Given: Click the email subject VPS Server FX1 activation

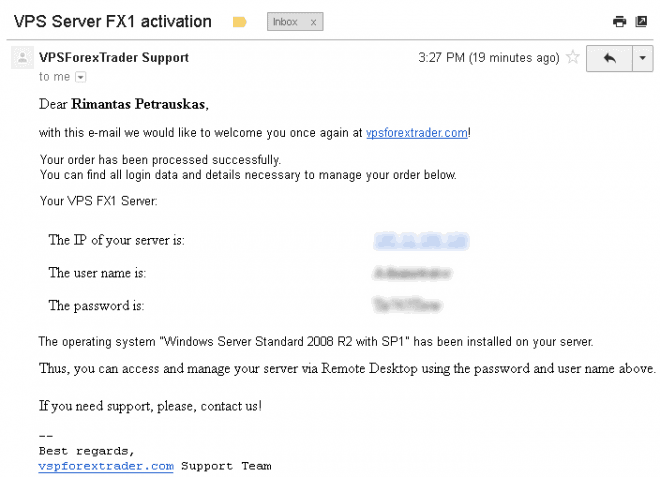Looking at the screenshot, I should coord(112,21).
